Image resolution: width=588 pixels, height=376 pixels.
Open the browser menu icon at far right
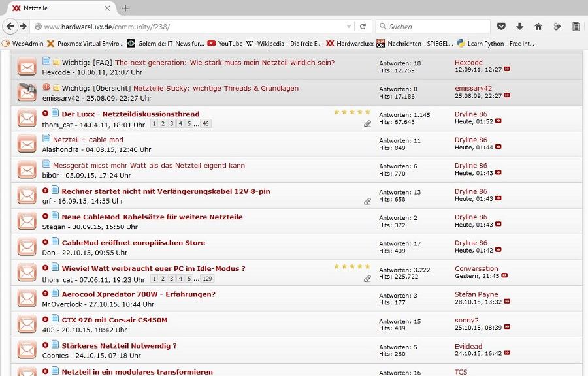point(576,26)
